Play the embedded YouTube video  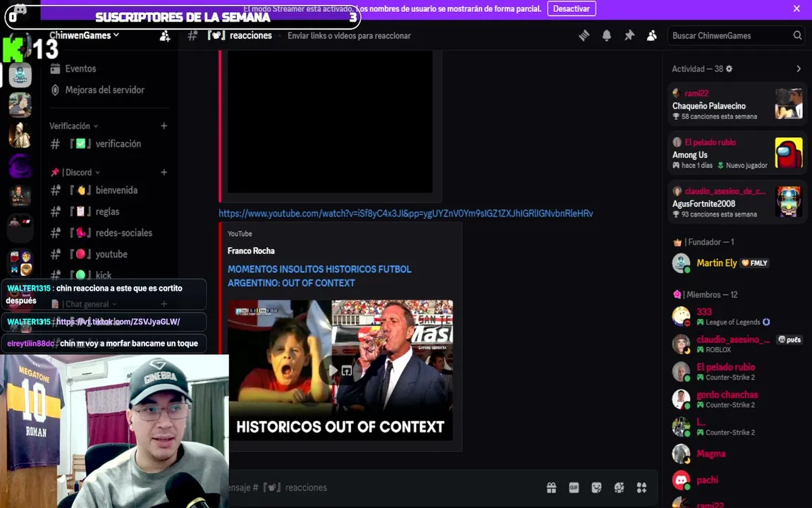point(333,370)
